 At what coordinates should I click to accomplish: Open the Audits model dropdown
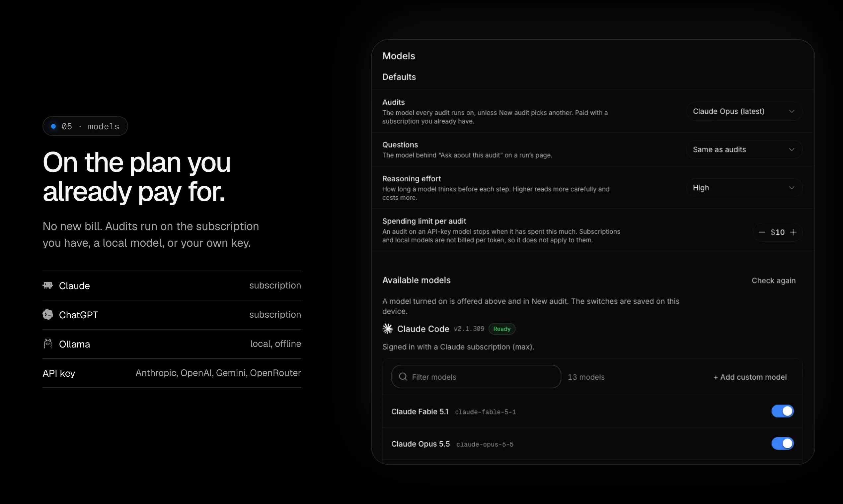click(744, 111)
